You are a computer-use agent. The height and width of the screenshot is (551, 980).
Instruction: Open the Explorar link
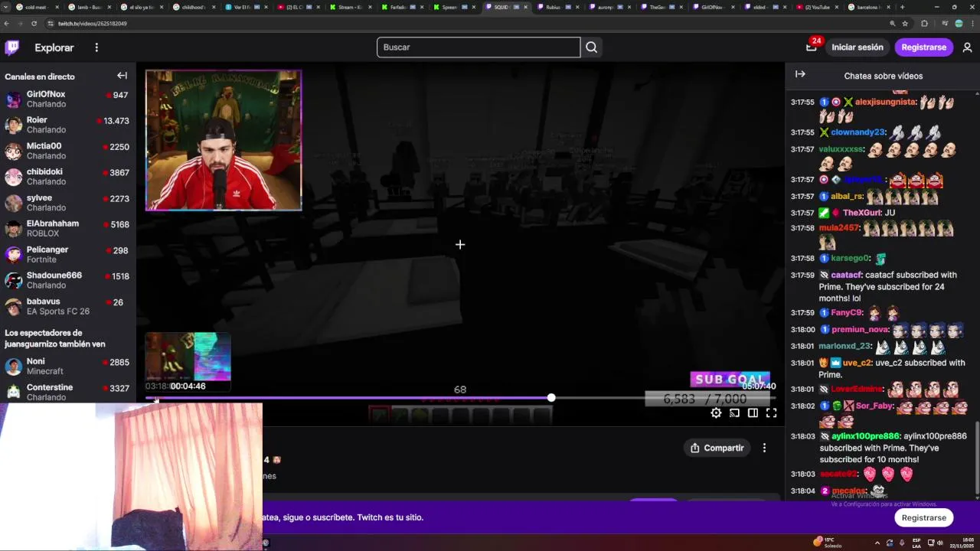coord(54,47)
